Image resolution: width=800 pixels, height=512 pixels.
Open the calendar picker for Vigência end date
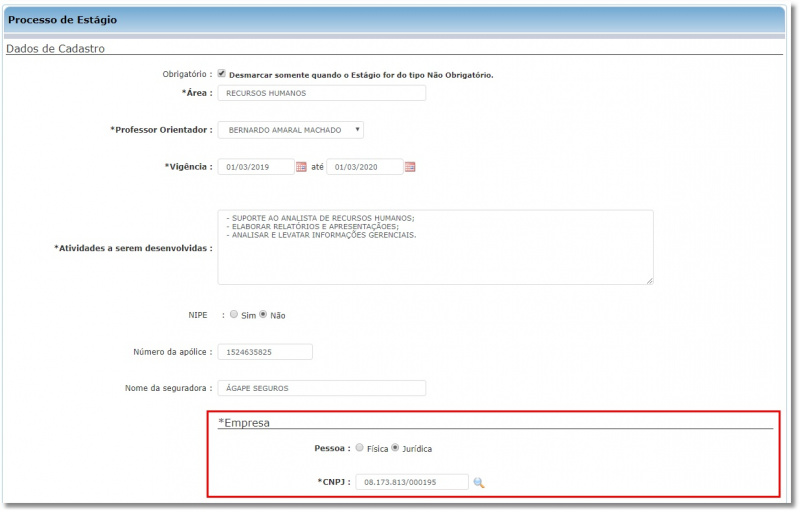pyautogui.click(x=410, y=167)
